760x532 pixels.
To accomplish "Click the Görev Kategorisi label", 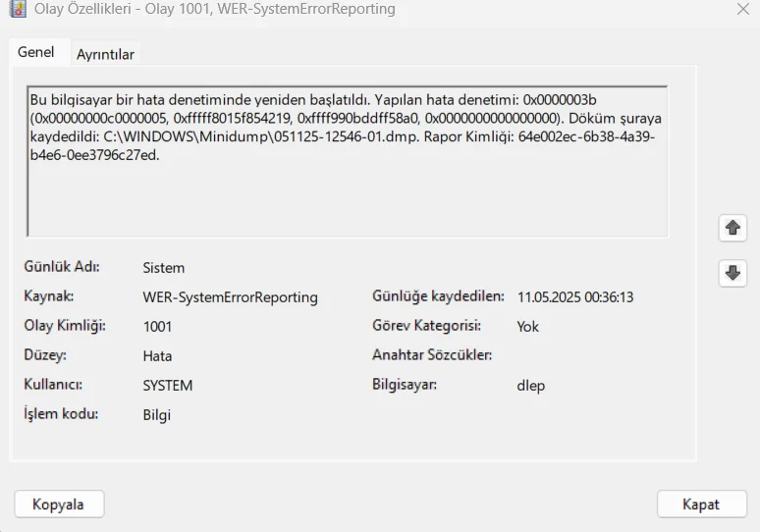I will (426, 326).
